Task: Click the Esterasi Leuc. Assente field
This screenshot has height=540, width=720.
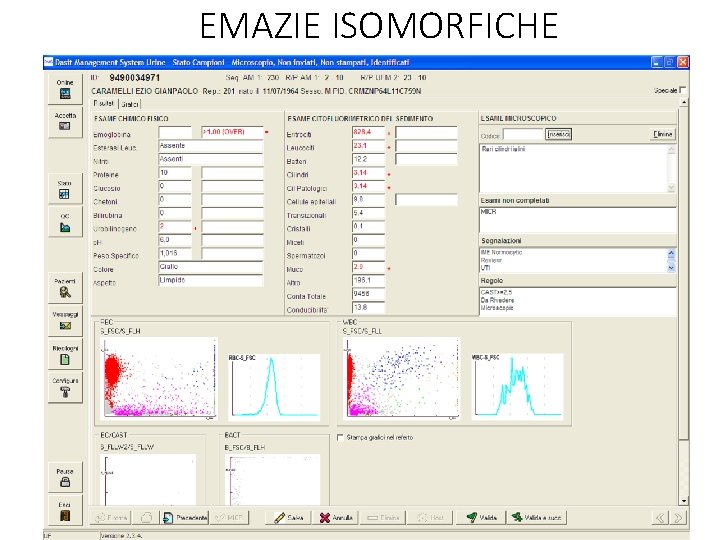Action: point(211,146)
